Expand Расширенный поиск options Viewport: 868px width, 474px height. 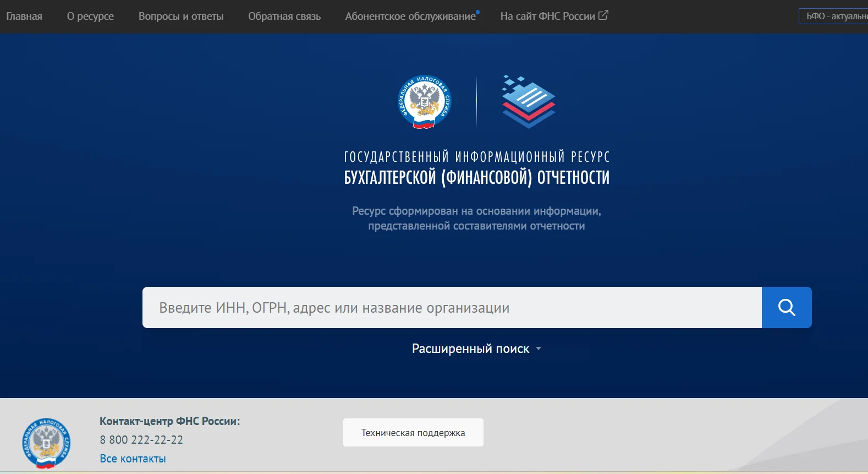pos(476,348)
